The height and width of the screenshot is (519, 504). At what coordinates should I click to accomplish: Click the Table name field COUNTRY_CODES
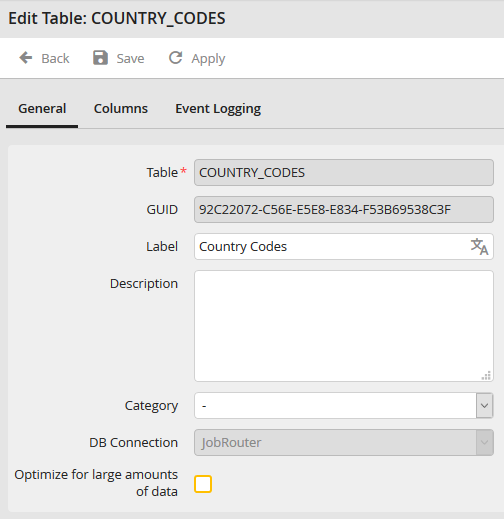tap(344, 173)
